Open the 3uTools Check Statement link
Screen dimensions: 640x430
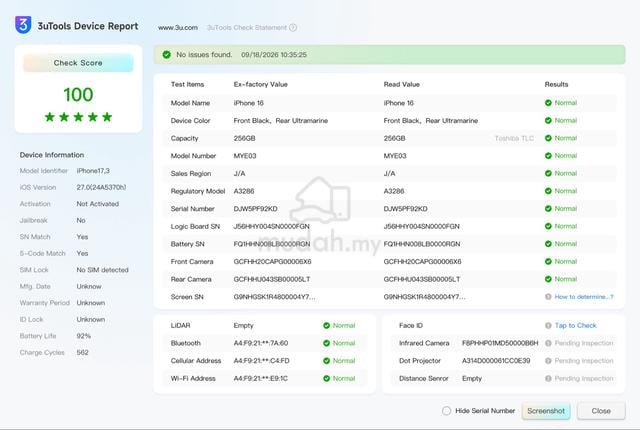click(x=247, y=28)
